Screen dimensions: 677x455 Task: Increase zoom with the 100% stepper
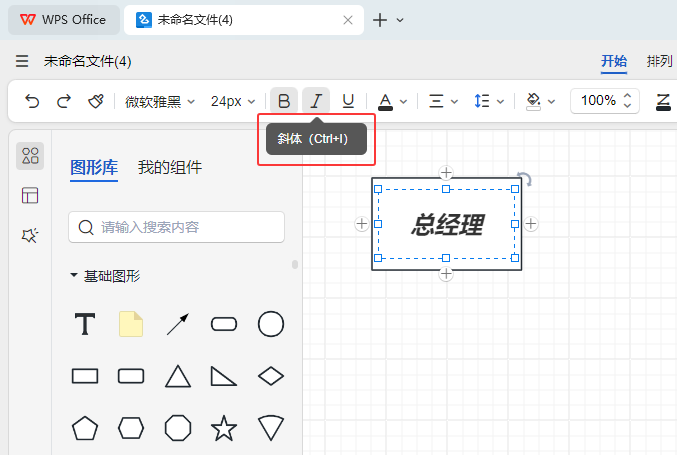click(x=628, y=96)
